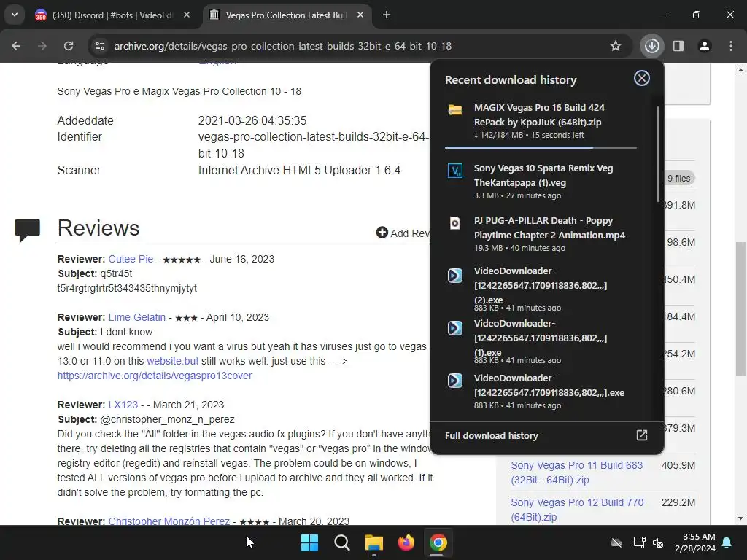View site information icon in address bar
This screenshot has width=747, height=560.
click(100, 46)
